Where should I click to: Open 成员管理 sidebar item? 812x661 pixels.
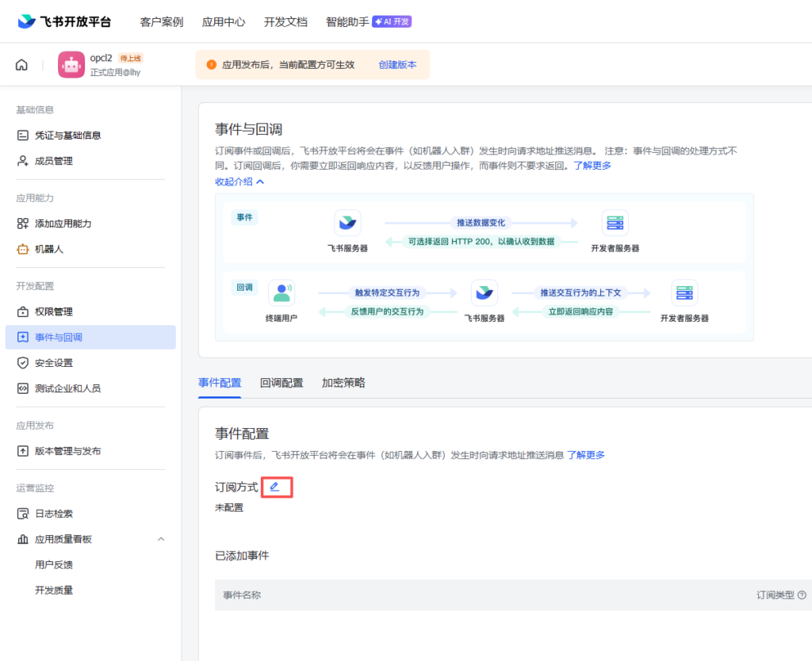53,161
